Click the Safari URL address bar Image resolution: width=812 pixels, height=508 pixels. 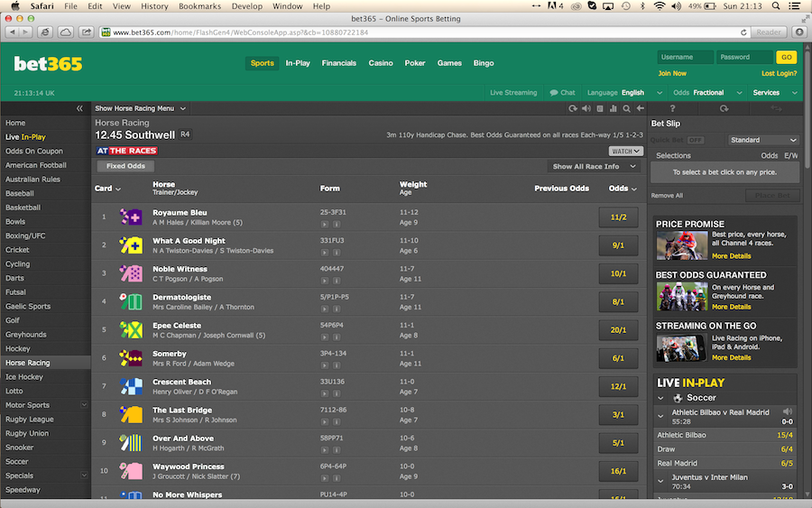425,32
